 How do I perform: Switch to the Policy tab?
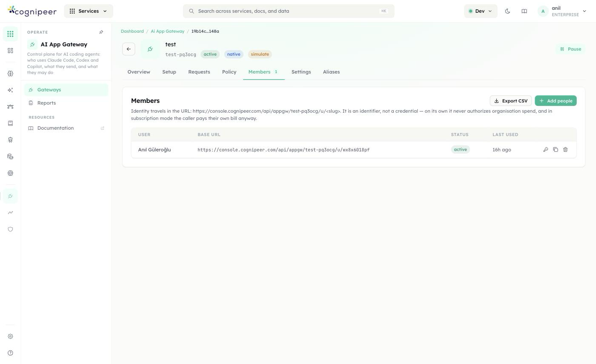(x=229, y=72)
